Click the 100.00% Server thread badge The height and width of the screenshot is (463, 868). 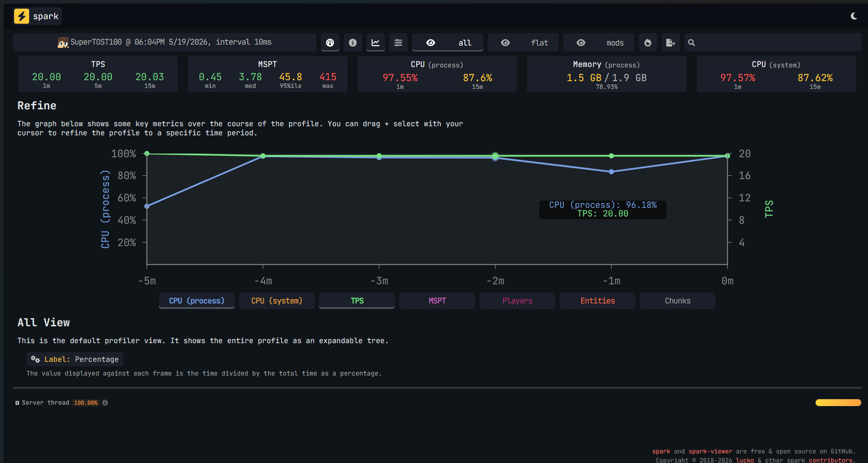(x=86, y=403)
